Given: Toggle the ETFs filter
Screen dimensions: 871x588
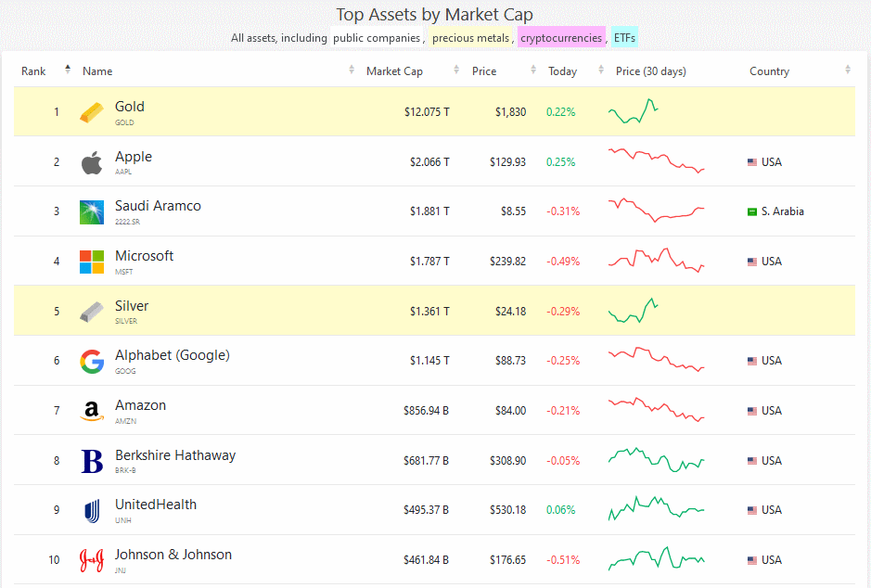Looking at the screenshot, I should pos(624,38).
